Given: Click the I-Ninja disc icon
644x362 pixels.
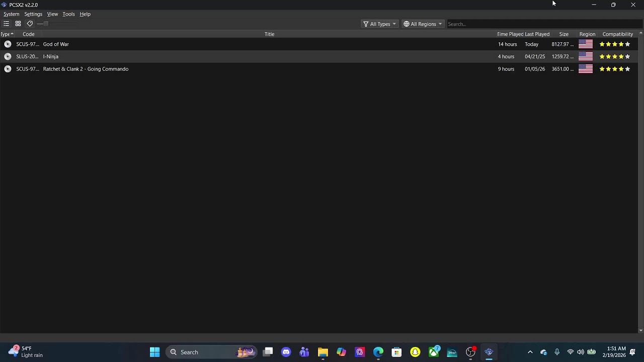Looking at the screenshot, I should click(8, 56).
